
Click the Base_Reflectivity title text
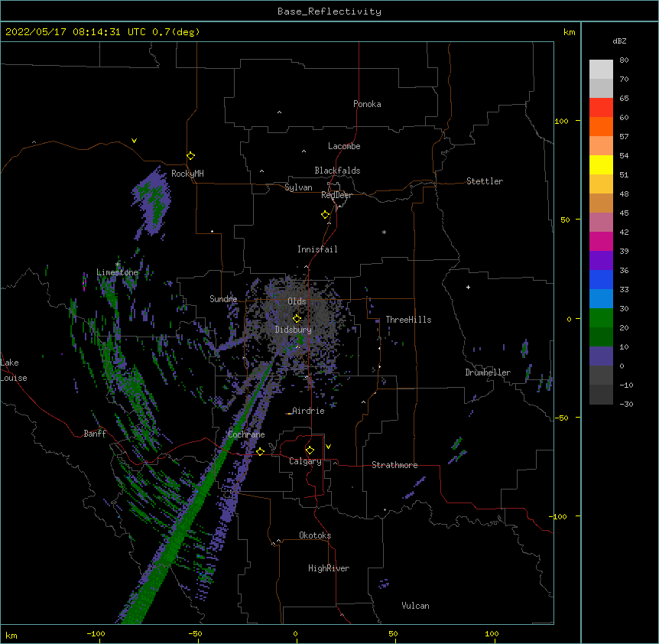pos(329,11)
